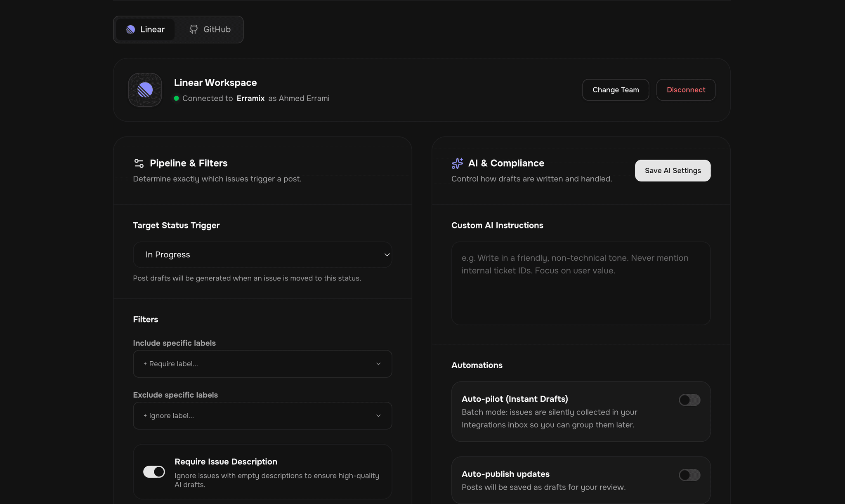The image size is (845, 504).
Task: Open the Ignore label dropdown
Action: tap(262, 416)
